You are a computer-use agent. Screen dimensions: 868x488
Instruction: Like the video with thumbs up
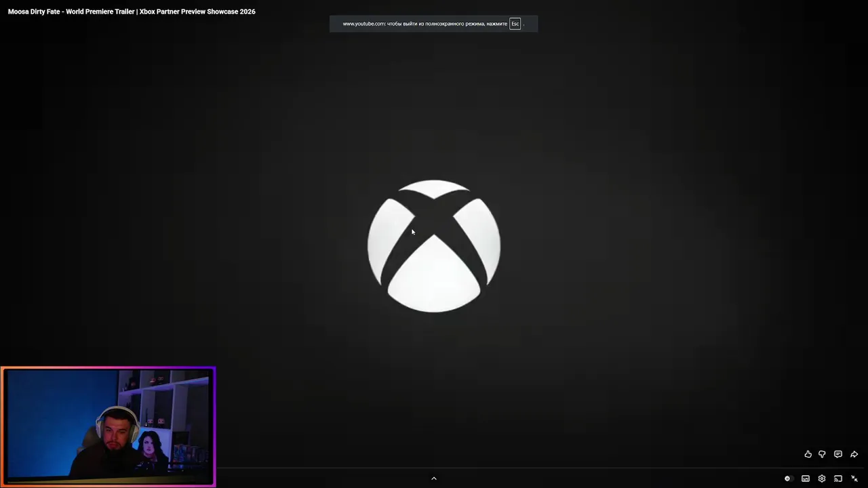click(808, 454)
